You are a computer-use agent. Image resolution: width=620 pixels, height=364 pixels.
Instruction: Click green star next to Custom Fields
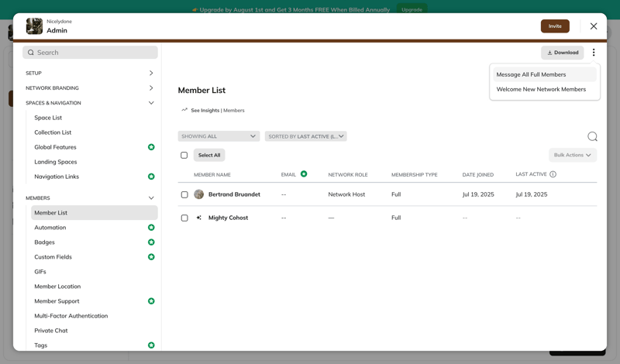(151, 257)
